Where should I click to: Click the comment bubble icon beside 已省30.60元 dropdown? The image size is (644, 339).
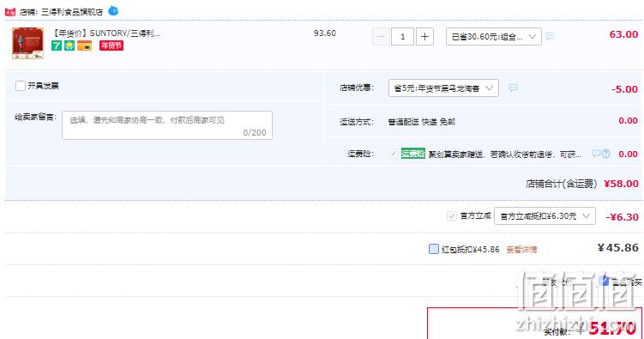(x=550, y=37)
